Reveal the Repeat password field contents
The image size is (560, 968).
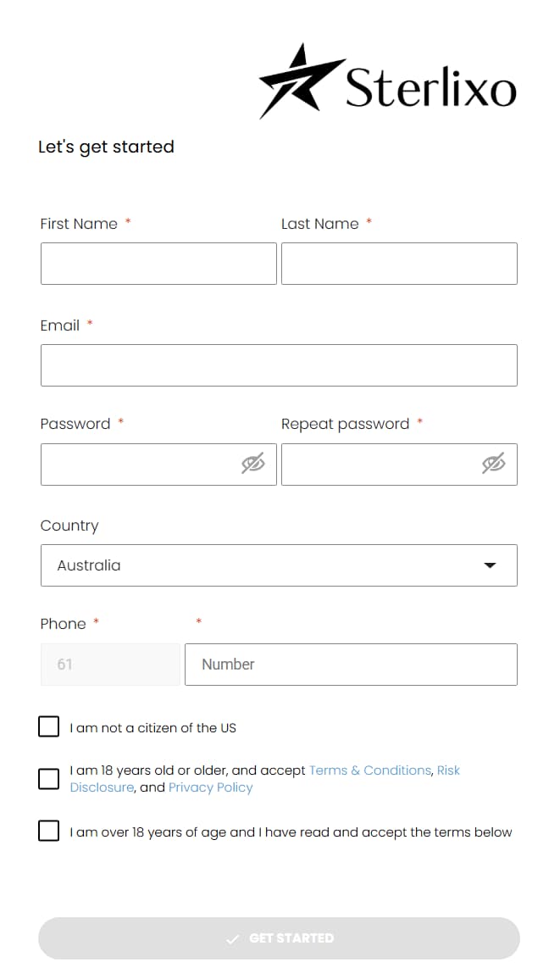(x=493, y=464)
